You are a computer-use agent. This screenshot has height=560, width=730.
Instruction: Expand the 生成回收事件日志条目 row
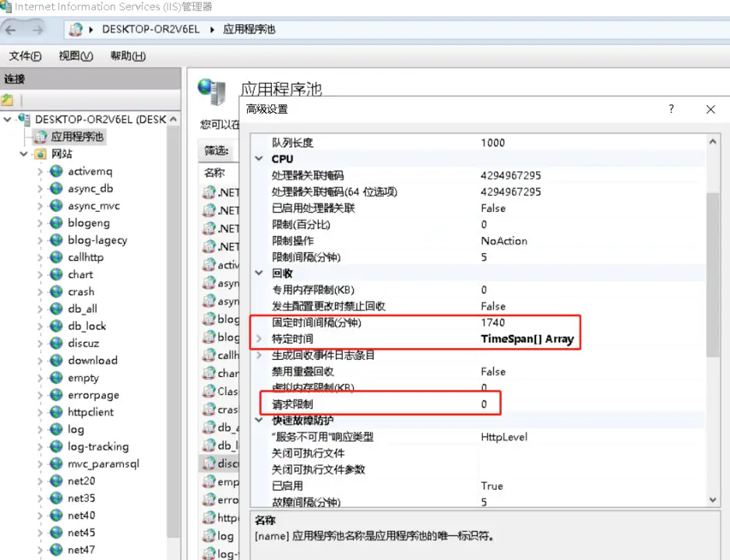point(259,355)
